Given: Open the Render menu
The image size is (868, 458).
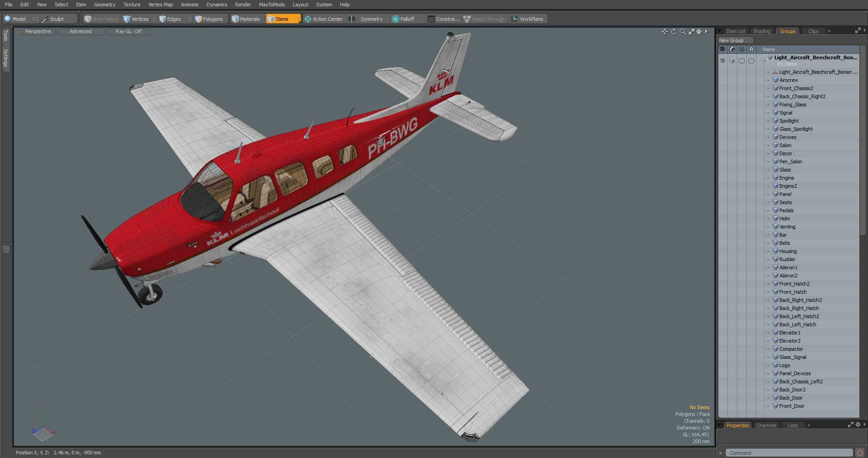Looking at the screenshot, I should point(243,5).
